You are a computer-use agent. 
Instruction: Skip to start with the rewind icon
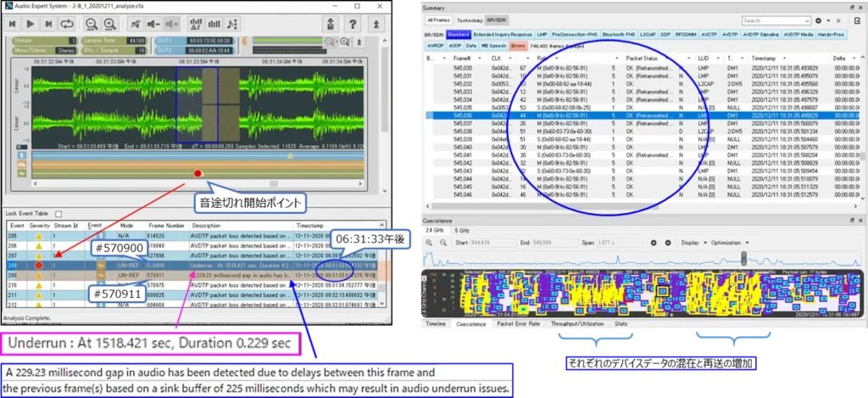pyautogui.click(x=14, y=25)
